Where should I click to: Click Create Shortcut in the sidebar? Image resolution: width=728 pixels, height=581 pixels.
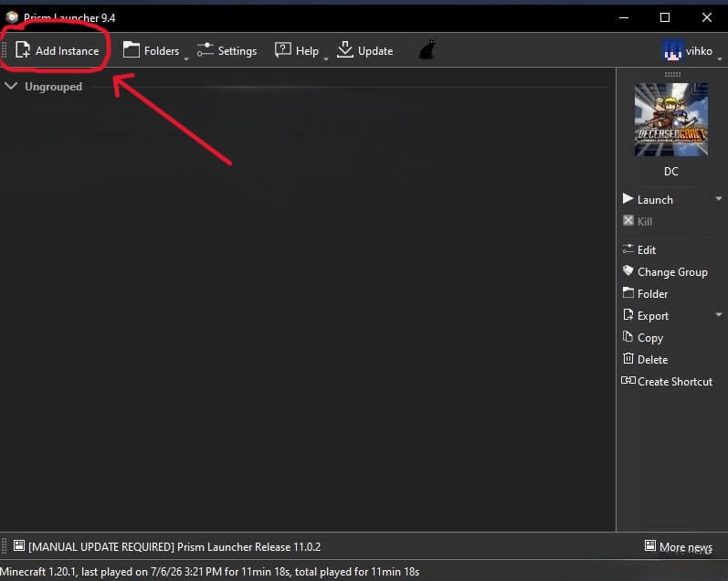[667, 381]
